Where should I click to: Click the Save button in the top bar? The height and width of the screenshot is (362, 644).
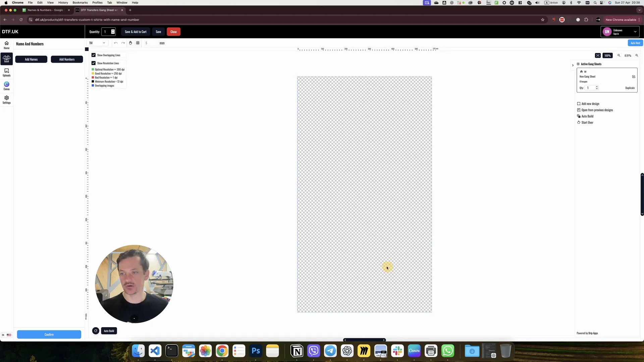tap(158, 32)
